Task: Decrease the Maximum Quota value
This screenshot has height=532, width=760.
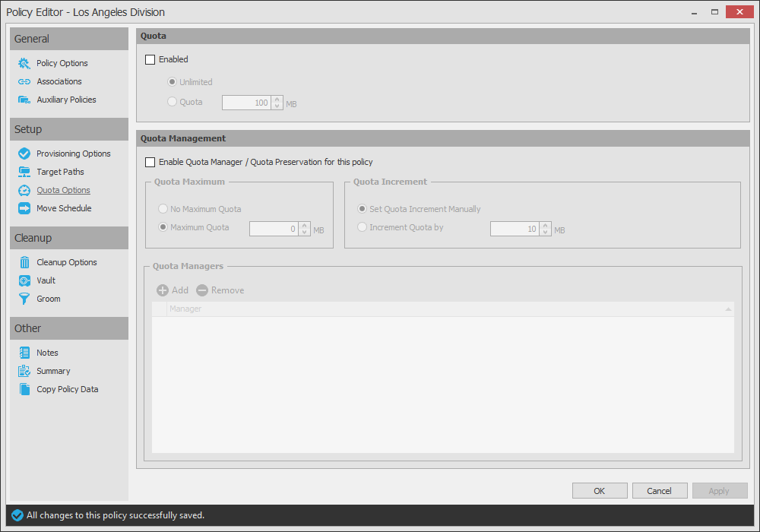Action: [305, 232]
